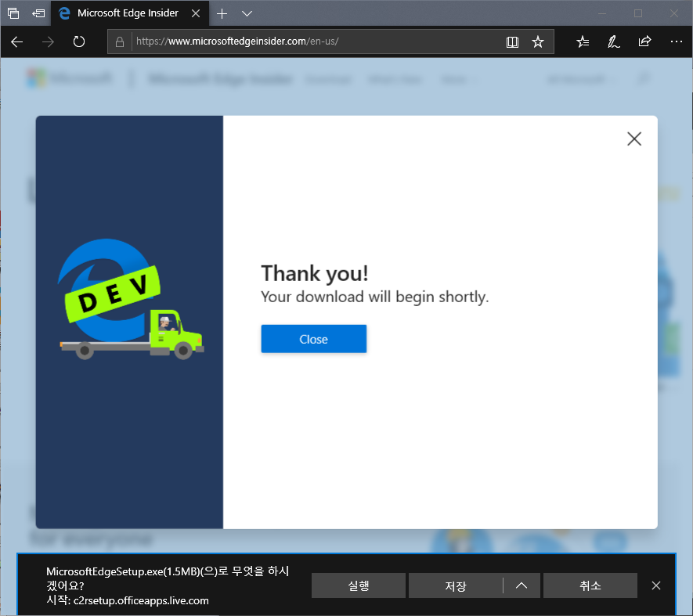Click the lock site info icon
The height and width of the screenshot is (616, 693).
pos(119,42)
